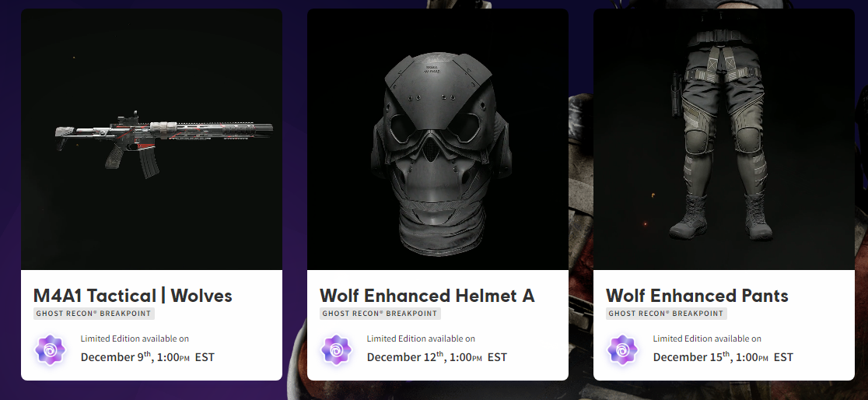Image resolution: width=868 pixels, height=400 pixels.
Task: Click the Ubisoft swirl badge on the Wolf Enhanced Pants card
Action: click(623, 349)
